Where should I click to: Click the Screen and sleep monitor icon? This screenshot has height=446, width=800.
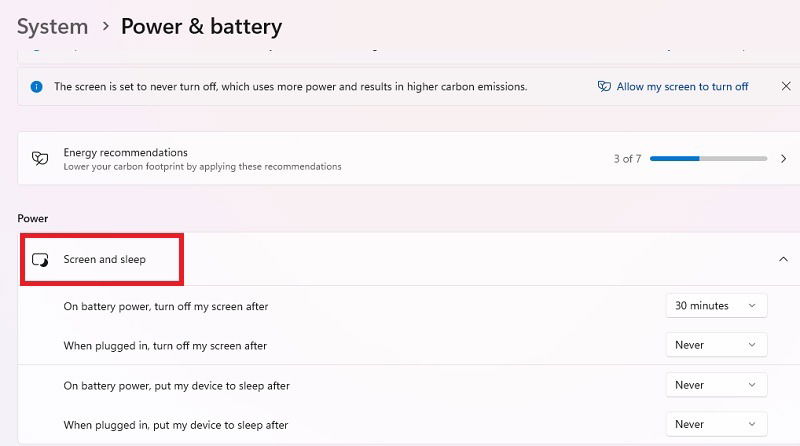tap(40, 260)
